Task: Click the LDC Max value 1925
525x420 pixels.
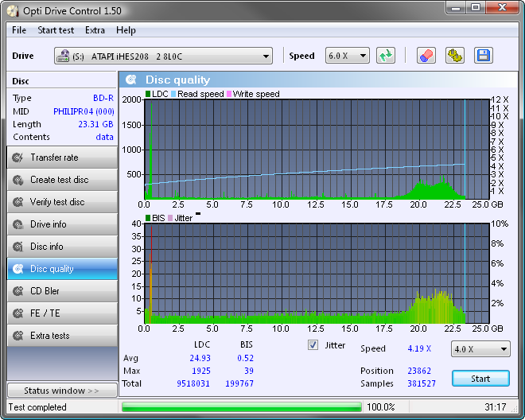Action: click(201, 371)
